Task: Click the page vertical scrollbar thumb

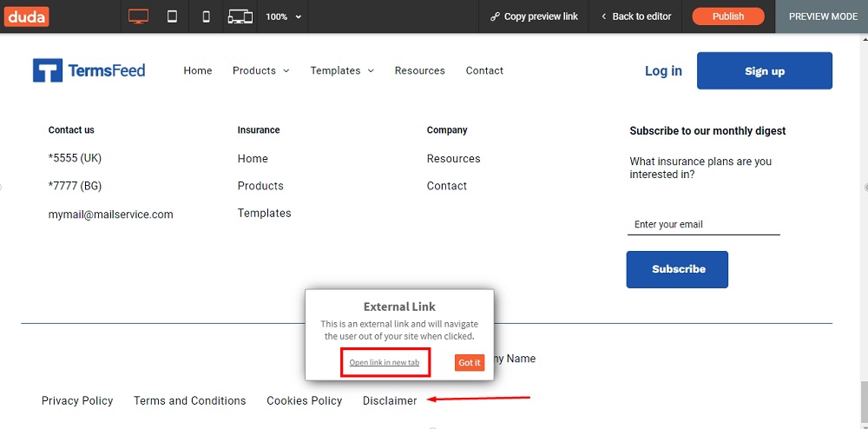Action: click(865, 404)
